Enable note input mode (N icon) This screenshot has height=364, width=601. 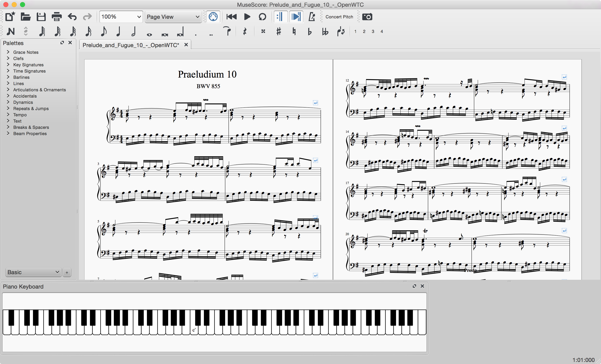11,31
